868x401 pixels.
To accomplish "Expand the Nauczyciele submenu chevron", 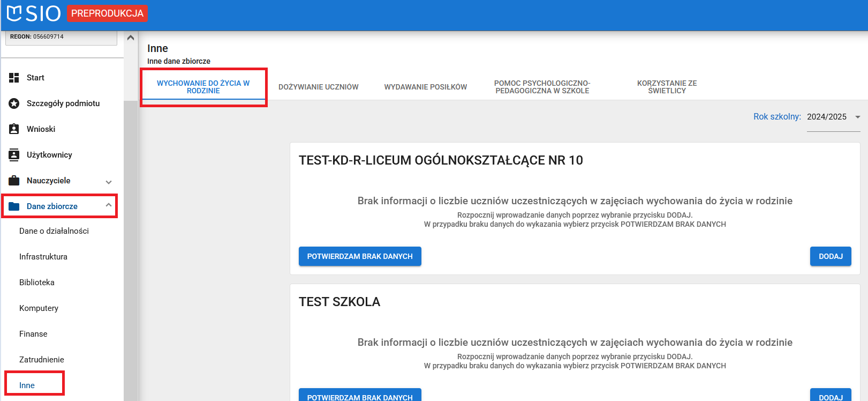I will point(109,182).
